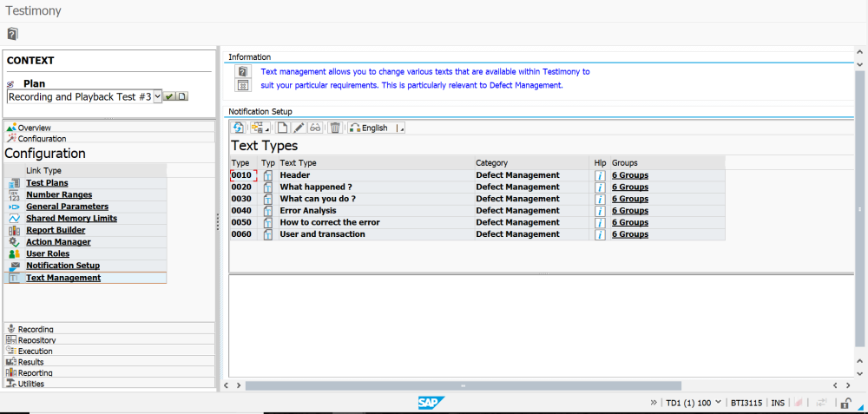Switch to the Overview section tab

[109, 128]
